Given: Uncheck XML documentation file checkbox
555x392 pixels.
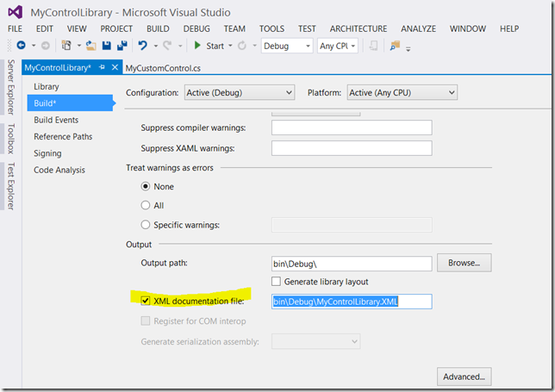Looking at the screenshot, I should (x=146, y=301).
